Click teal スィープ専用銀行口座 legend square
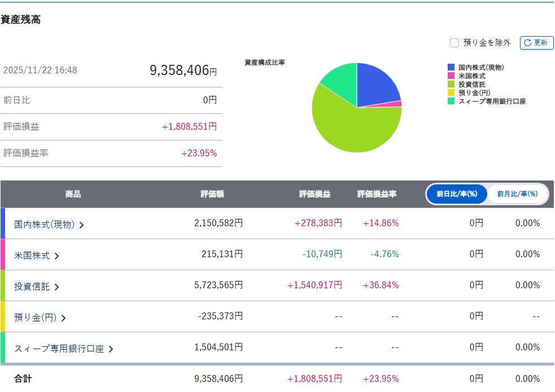This screenshot has height=392, width=555. click(x=451, y=102)
